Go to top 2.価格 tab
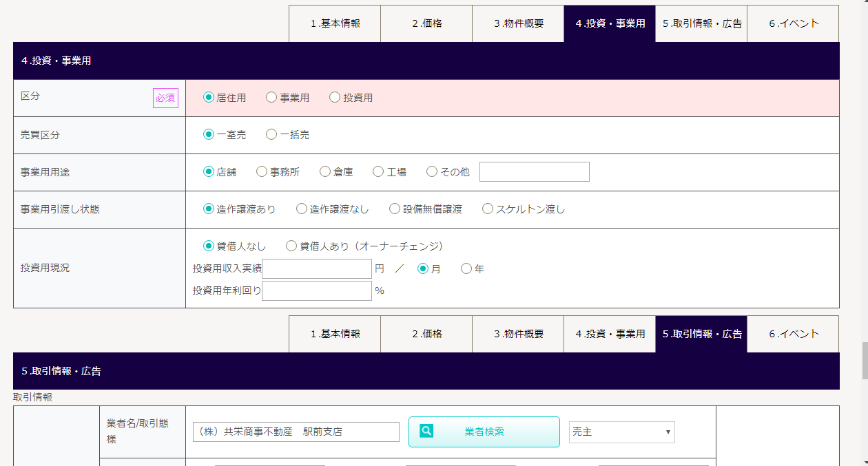The height and width of the screenshot is (466, 868). click(426, 23)
